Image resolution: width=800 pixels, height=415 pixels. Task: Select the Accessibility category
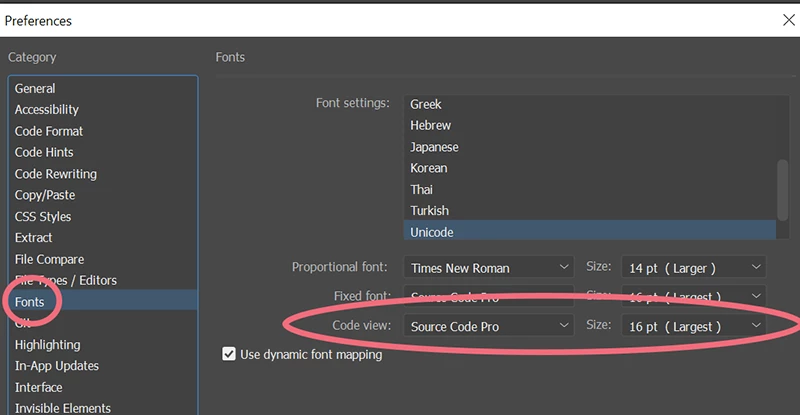46,109
